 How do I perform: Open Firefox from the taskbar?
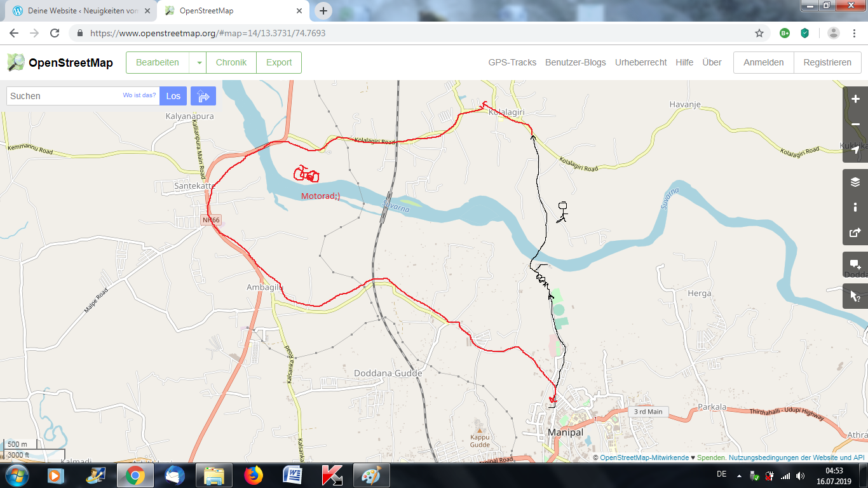[x=253, y=475]
